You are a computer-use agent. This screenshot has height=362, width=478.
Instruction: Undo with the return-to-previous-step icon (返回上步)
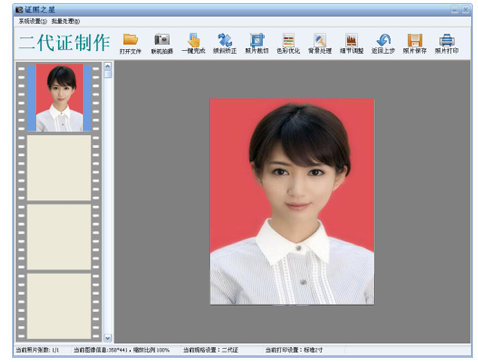(383, 44)
